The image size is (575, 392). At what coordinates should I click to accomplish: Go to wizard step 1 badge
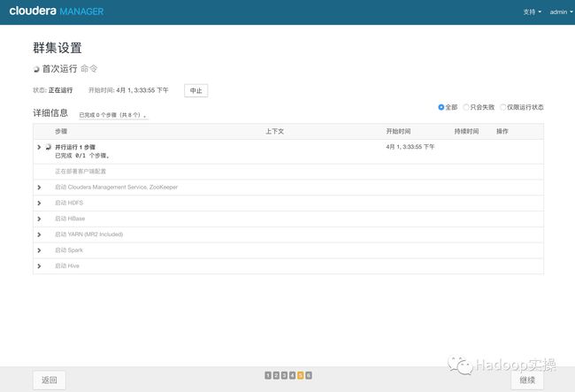point(268,375)
